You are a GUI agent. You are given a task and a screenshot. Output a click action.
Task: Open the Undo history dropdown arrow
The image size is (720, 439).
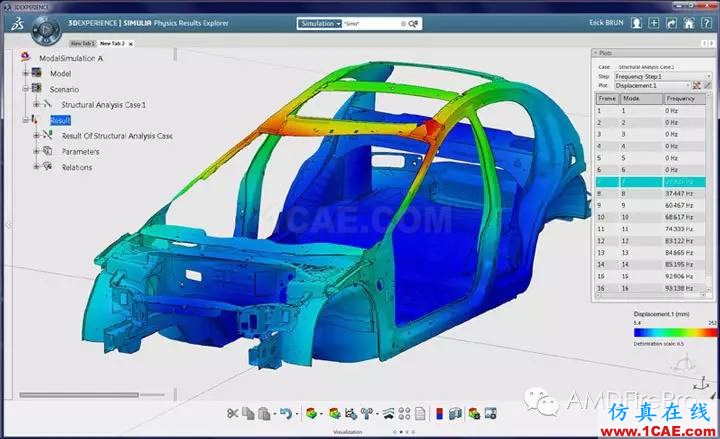point(297,414)
